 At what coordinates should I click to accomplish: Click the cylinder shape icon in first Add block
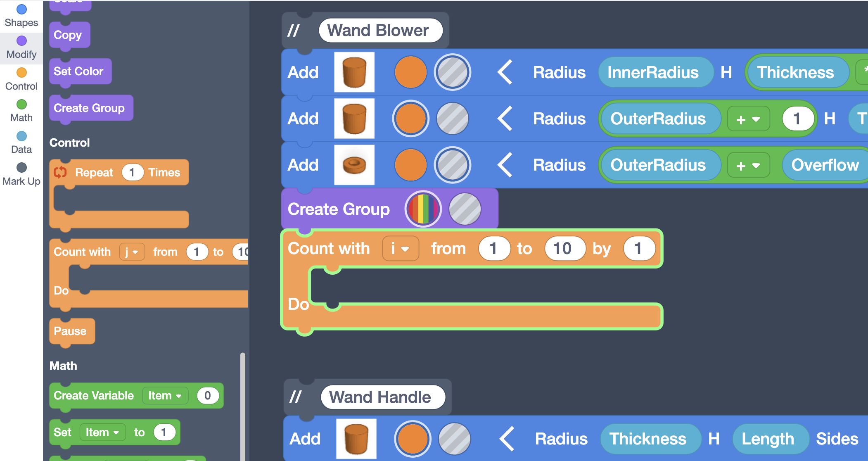point(354,72)
